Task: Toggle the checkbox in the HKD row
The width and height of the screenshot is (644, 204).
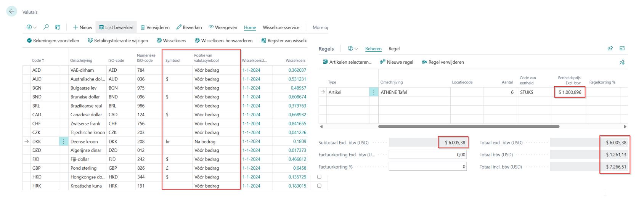Action: coord(319,177)
